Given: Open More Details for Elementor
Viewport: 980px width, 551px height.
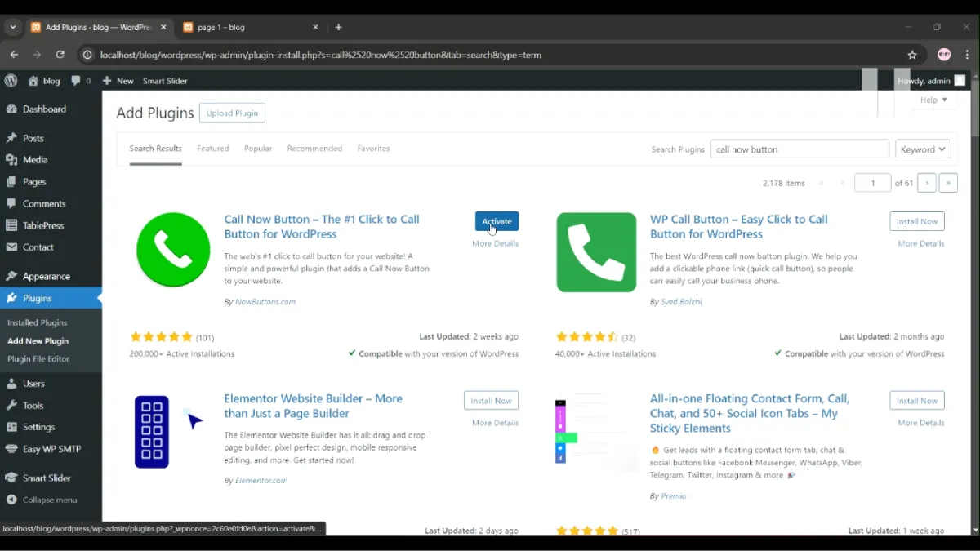Looking at the screenshot, I should [495, 423].
